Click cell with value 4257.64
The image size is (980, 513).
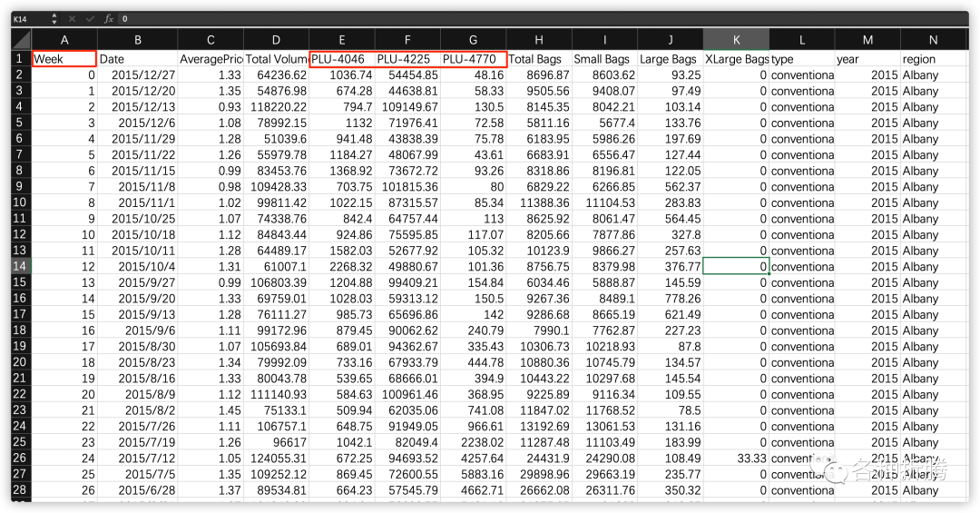(x=473, y=458)
